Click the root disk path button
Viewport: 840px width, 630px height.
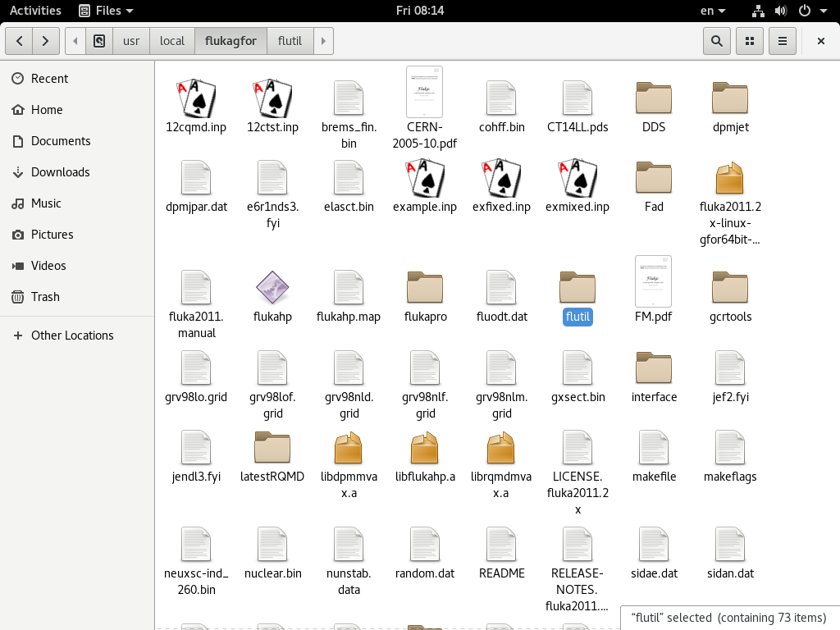pos(99,41)
